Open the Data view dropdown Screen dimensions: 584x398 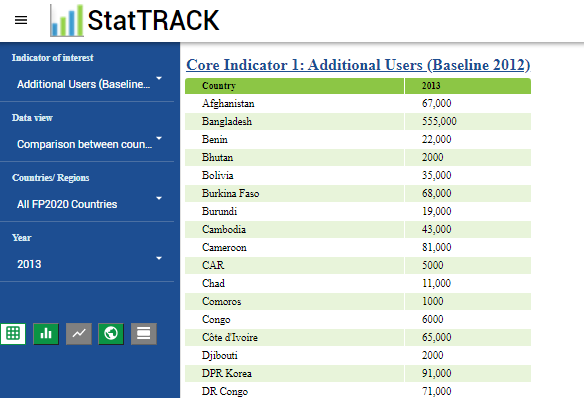[89, 144]
